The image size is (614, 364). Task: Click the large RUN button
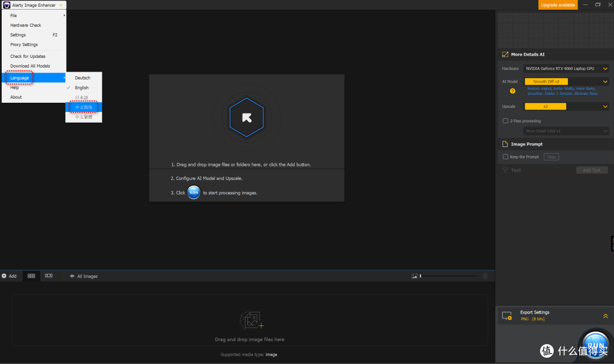[596, 346]
